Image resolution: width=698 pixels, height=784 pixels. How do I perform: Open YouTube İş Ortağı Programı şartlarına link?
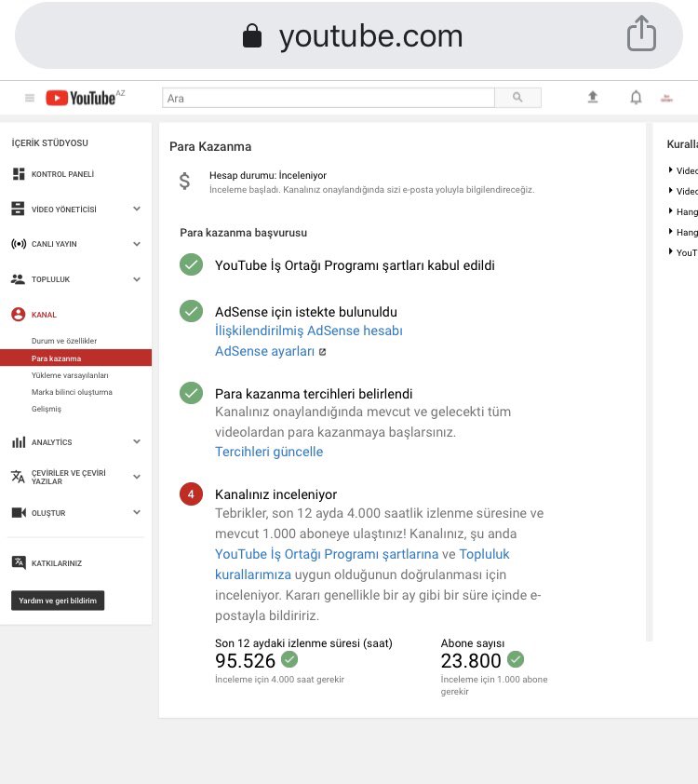click(327, 554)
